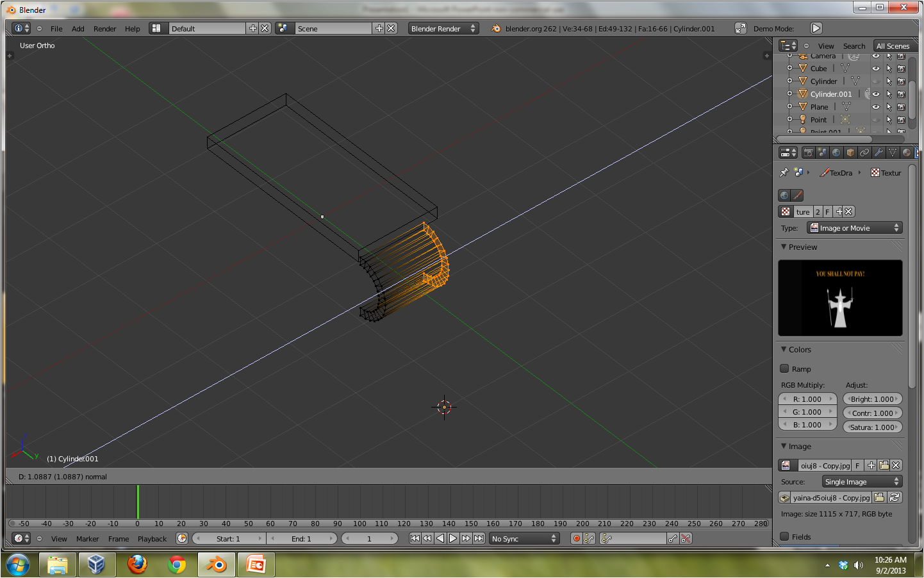Viewport: 924px width, 578px height.
Task: Hide Plane with its eye icon
Action: tap(876, 106)
